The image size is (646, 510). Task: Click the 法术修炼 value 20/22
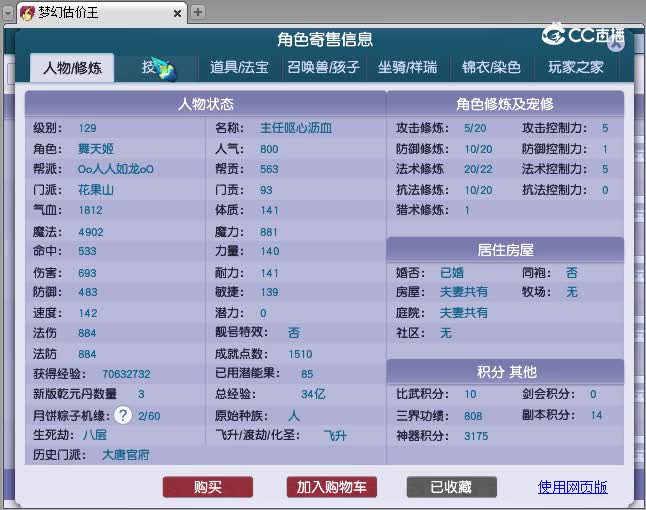478,169
